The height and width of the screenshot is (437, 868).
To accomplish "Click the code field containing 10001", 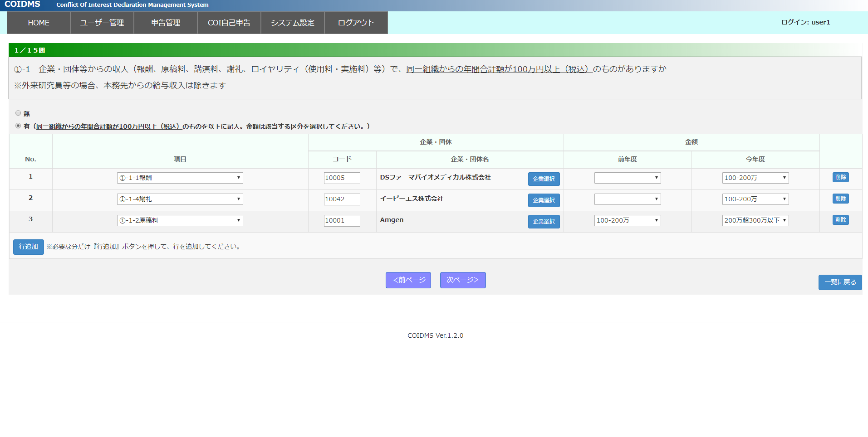I will pyautogui.click(x=342, y=220).
